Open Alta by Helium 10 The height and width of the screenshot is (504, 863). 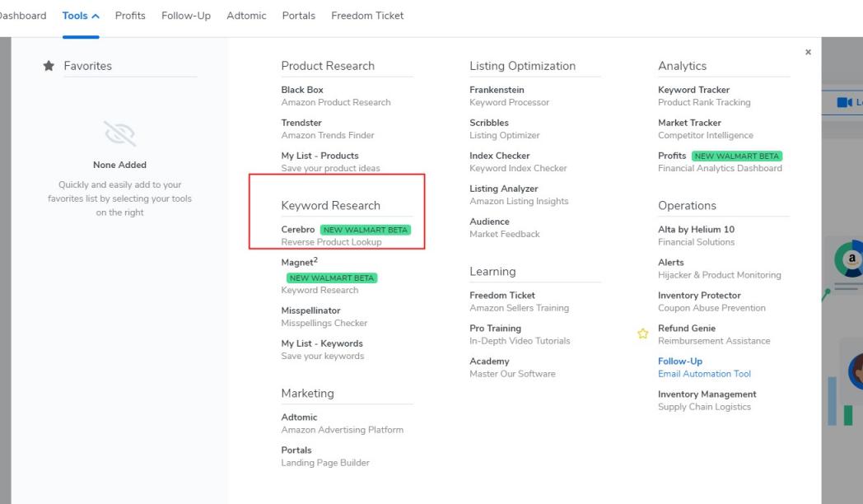[x=696, y=230]
